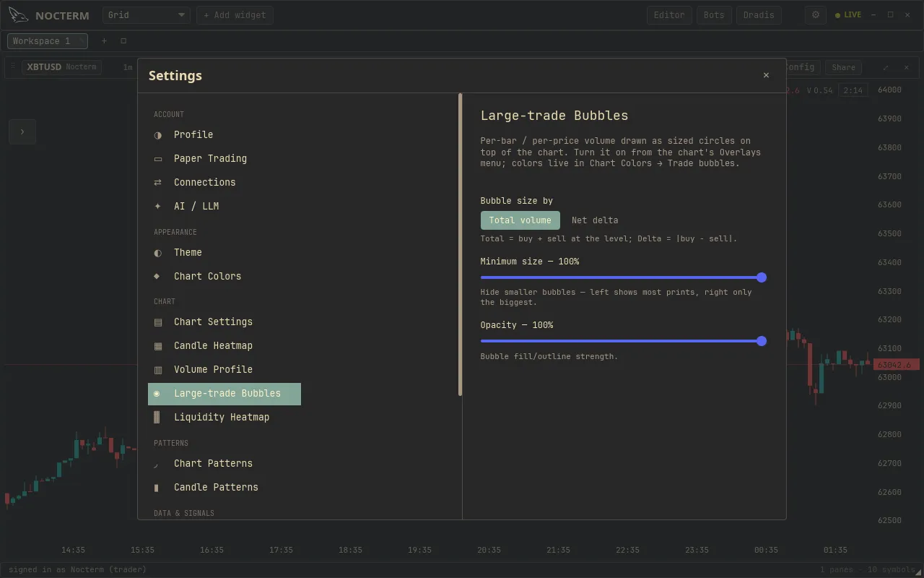Open Connections settings
Screen dimensions: 924x578
[x=225, y=183]
